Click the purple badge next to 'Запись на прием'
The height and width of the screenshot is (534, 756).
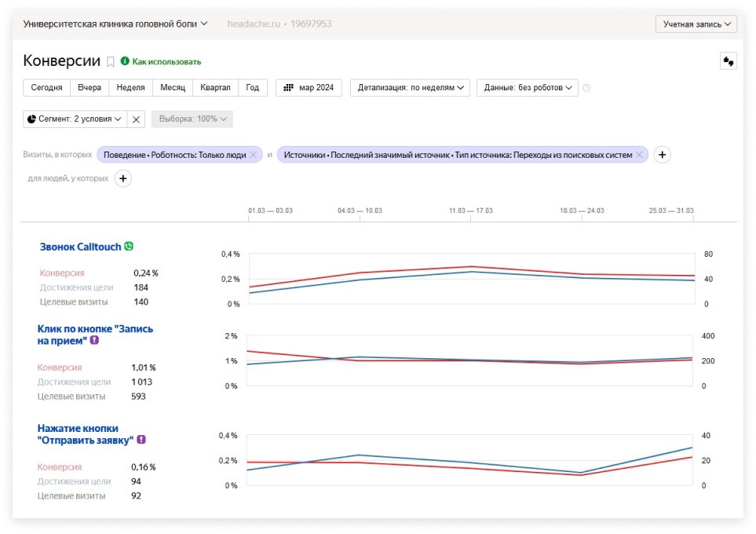click(x=94, y=341)
